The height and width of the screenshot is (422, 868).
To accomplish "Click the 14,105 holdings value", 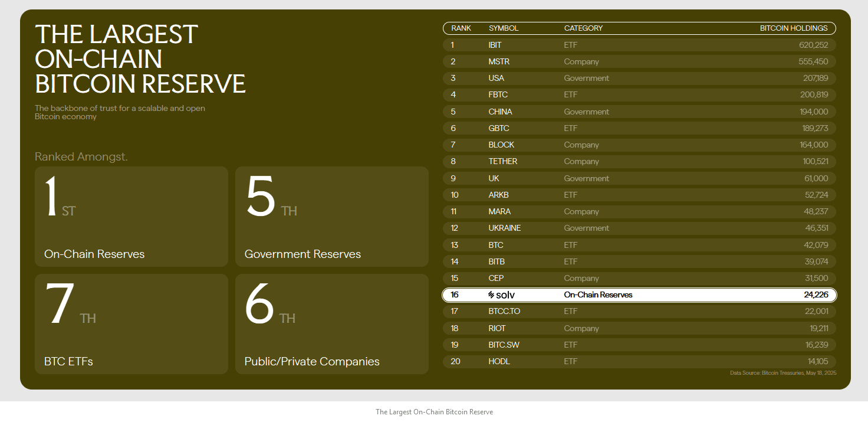I will pyautogui.click(x=818, y=361).
